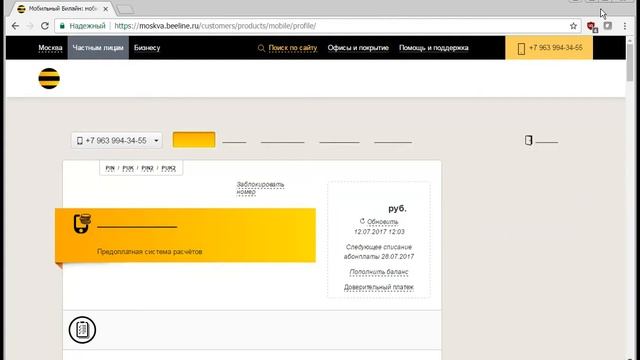Click the PUK link

click(128, 168)
